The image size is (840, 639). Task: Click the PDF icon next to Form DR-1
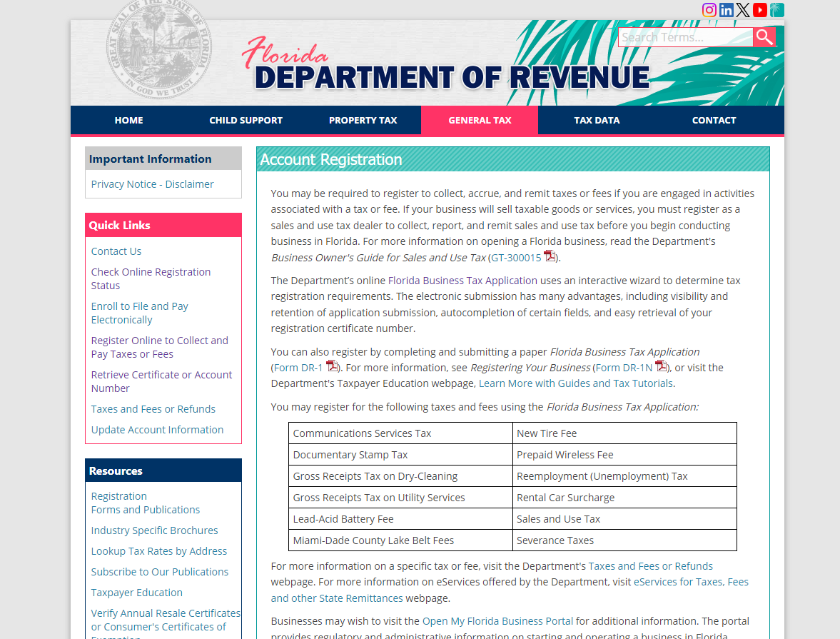[x=332, y=365]
